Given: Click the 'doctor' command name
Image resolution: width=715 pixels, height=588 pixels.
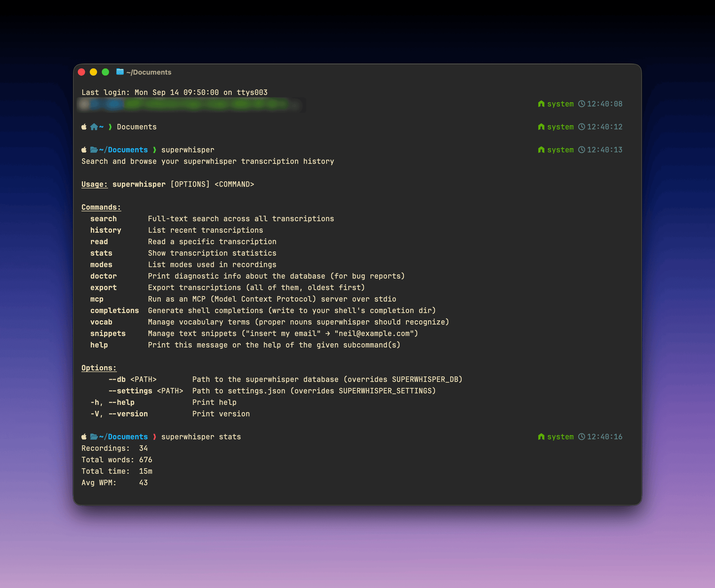Looking at the screenshot, I should [103, 276].
